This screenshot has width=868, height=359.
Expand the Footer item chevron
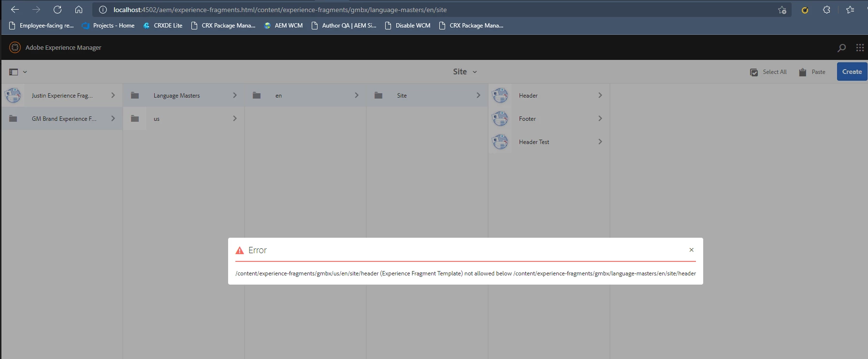[x=600, y=118]
